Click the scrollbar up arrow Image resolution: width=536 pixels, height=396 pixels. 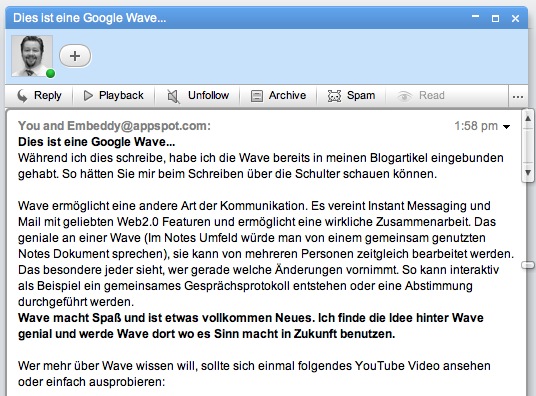(528, 118)
